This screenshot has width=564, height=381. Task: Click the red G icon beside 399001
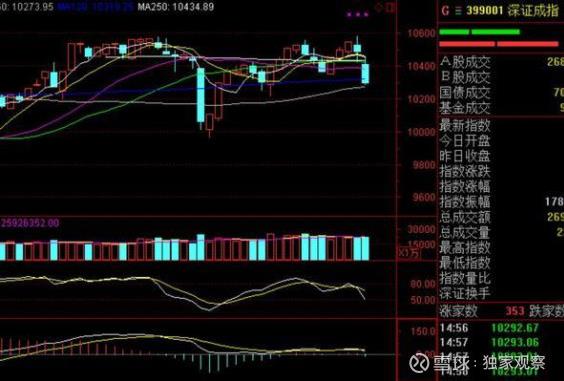coord(445,10)
